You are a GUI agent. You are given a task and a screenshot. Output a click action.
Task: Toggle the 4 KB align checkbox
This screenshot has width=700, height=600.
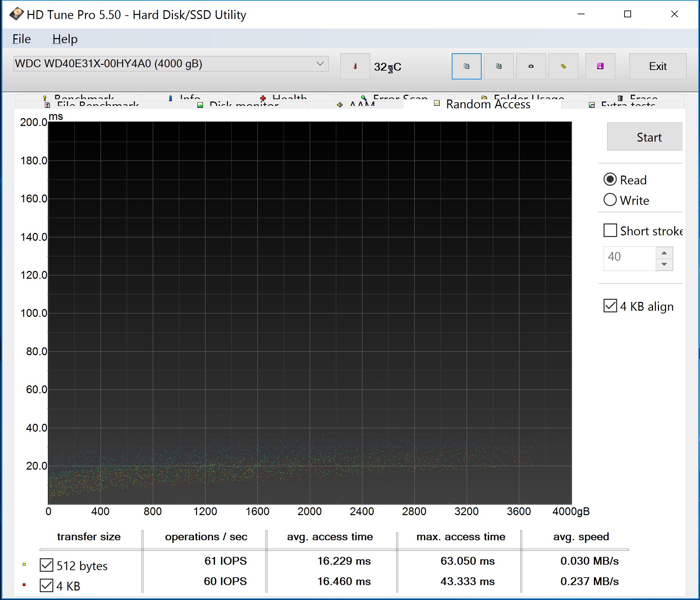[610, 306]
